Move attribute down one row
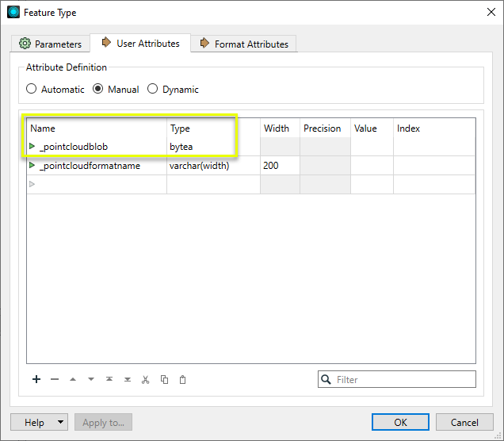Image resolution: width=504 pixels, height=441 pixels. pos(91,379)
